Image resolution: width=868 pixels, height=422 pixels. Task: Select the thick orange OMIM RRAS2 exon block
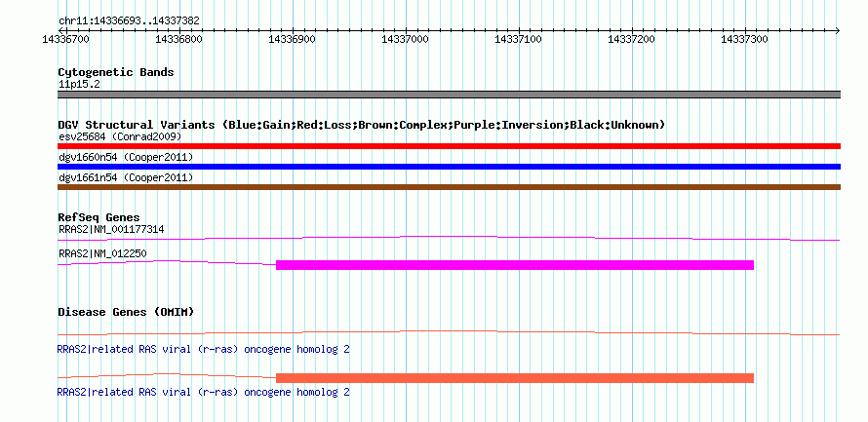[515, 378]
